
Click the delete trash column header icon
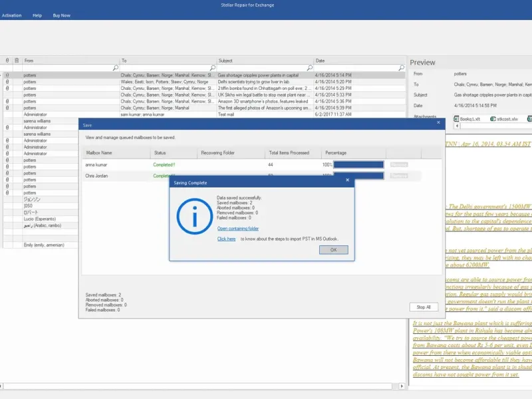[16, 61]
